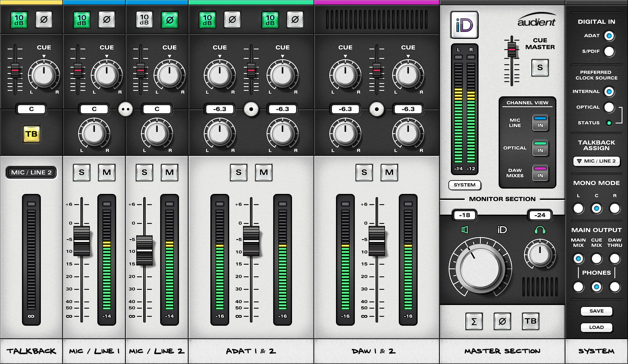Click the Mic/Line 1 pan value field showing C
Image resolution: width=628 pixels, height=364 pixels.
(94, 109)
